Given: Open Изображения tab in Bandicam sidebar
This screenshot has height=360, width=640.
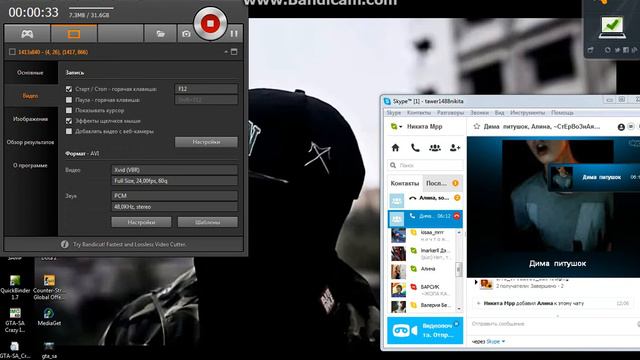Looking at the screenshot, I should 31,119.
